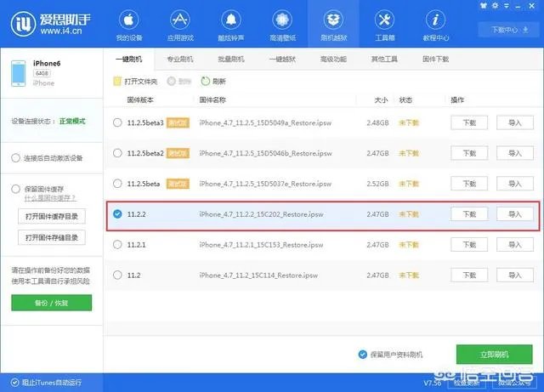Screen dimensions: 544x392
Task: Download firmware 11.2.5beta3
Action: coord(469,122)
